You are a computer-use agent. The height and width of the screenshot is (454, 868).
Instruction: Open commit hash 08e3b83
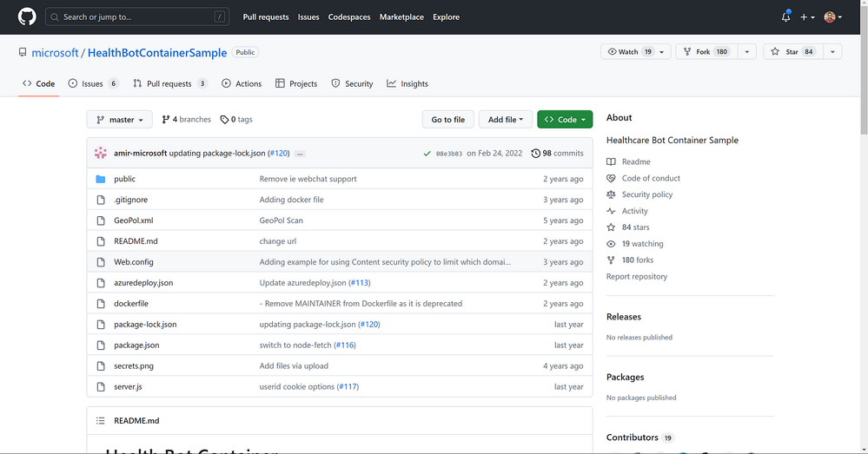[449, 154]
